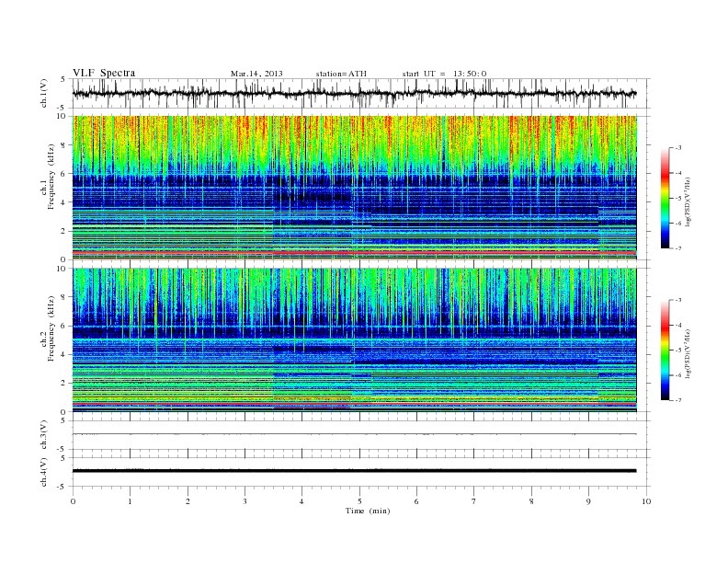Click the '-5' lower tick of ch.4(V) axis

[62, 488]
